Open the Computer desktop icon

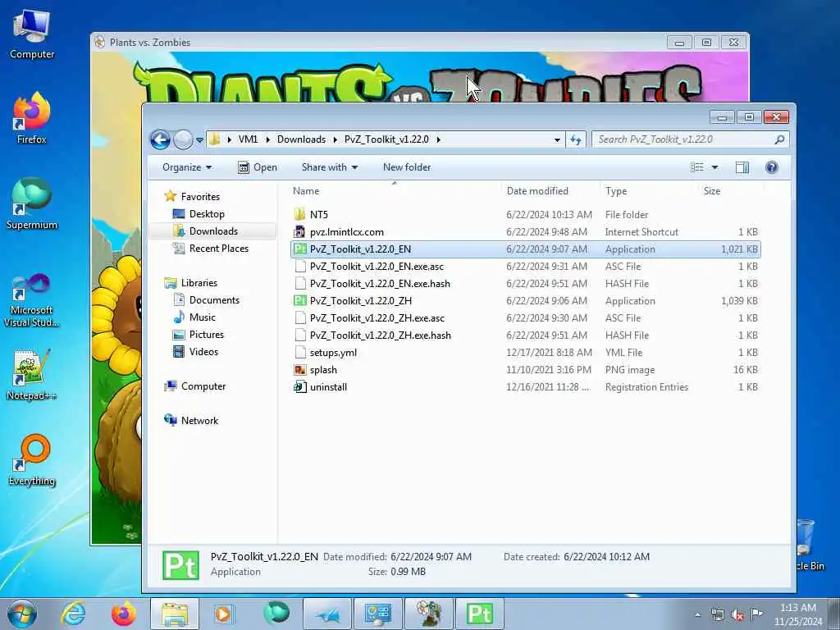[x=32, y=34]
